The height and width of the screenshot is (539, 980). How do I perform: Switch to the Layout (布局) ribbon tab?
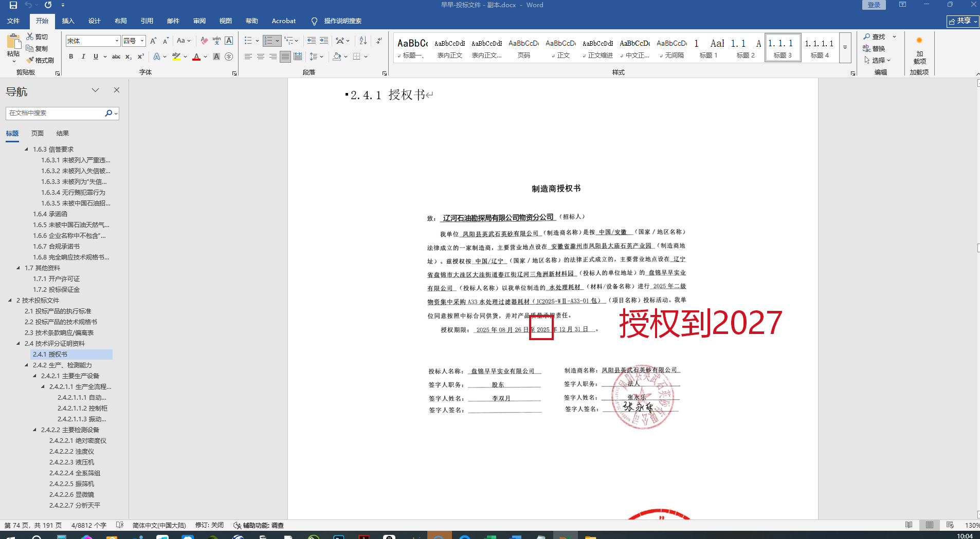tap(121, 21)
